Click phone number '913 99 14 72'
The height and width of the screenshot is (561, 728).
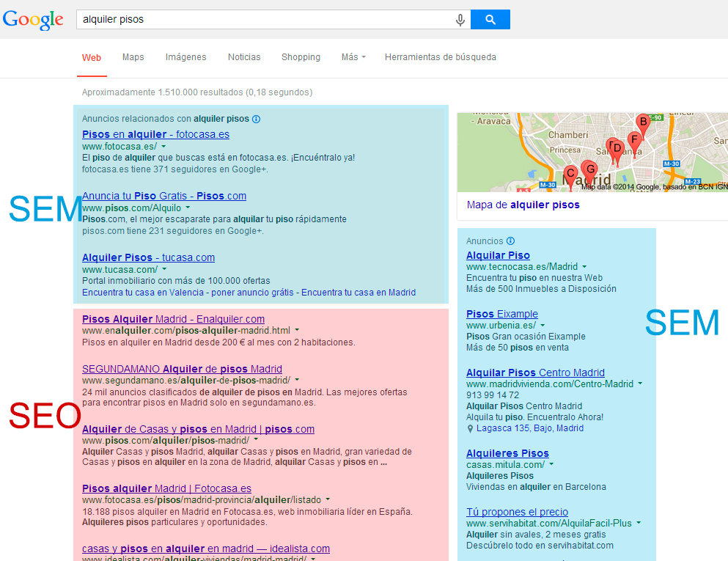[493, 395]
